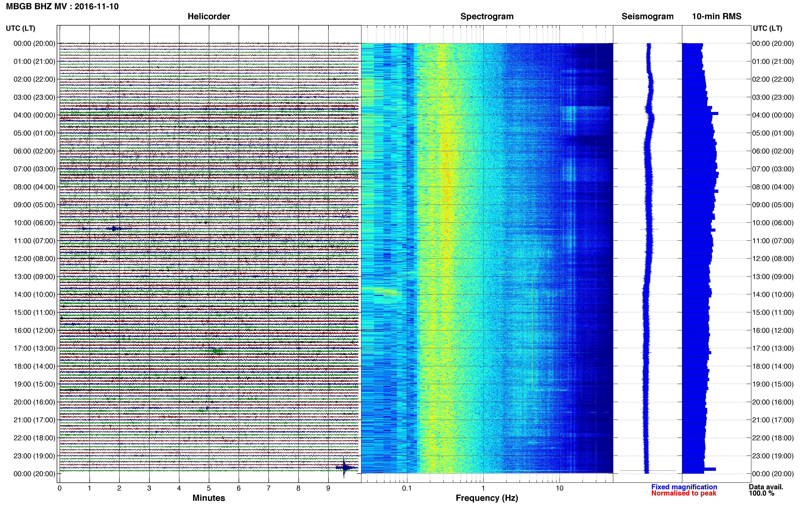Screen dimensions: 812x508
Task: Click left time label 15:00 (11:00)
Action: 34,312
